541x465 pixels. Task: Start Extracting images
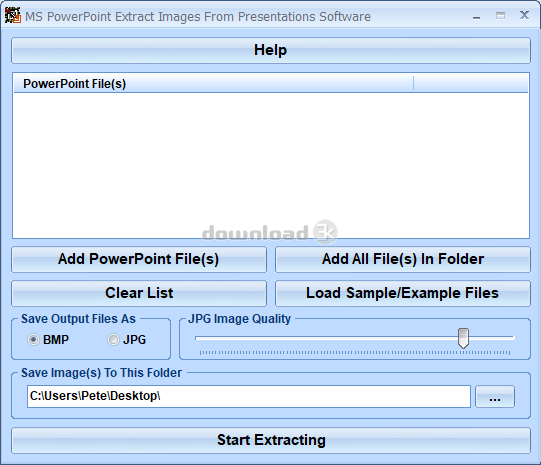pyautogui.click(x=271, y=441)
